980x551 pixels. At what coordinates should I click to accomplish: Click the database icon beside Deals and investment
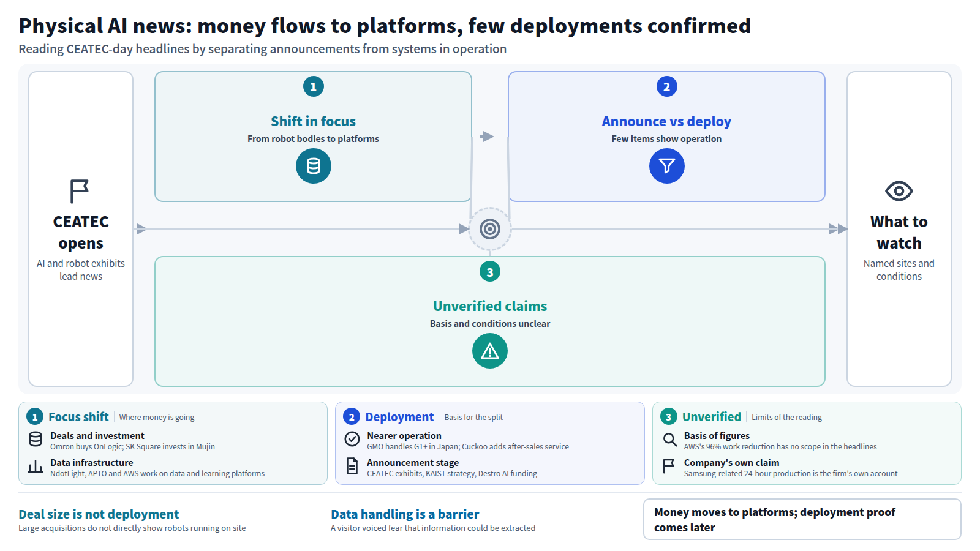coord(36,439)
